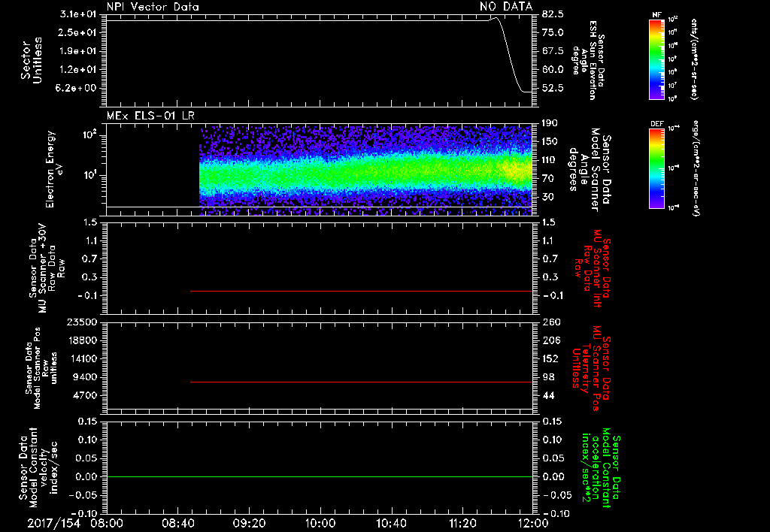The image size is (770, 532).
Task: Click the '1.2e+01' sector tick value
Action: pyautogui.click(x=78, y=69)
